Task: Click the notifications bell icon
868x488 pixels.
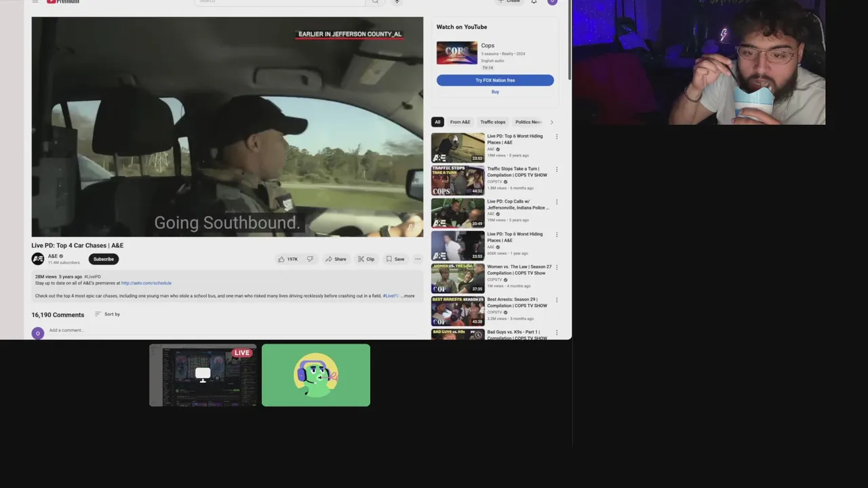Action: tap(534, 1)
